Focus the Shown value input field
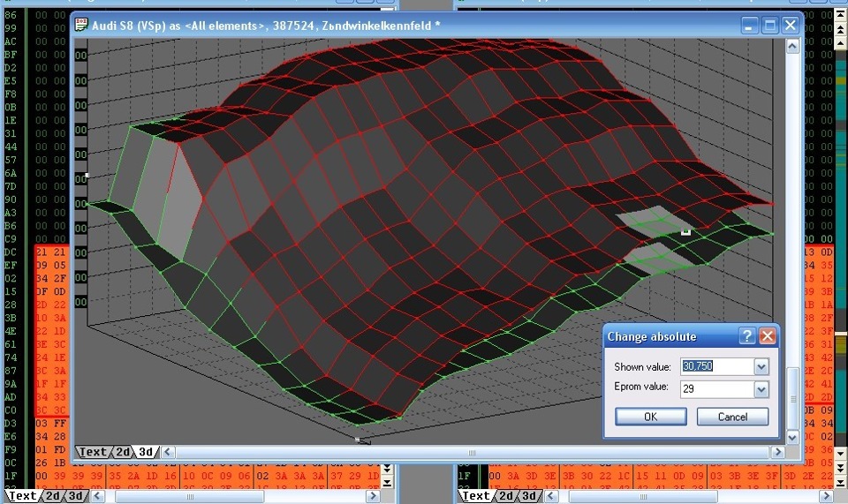 (717, 366)
